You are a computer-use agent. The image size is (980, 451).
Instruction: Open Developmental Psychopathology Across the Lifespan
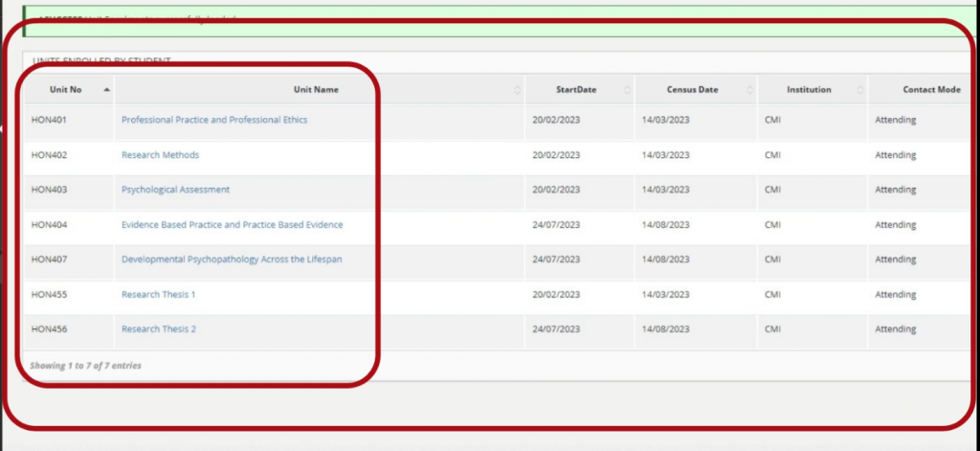click(232, 259)
